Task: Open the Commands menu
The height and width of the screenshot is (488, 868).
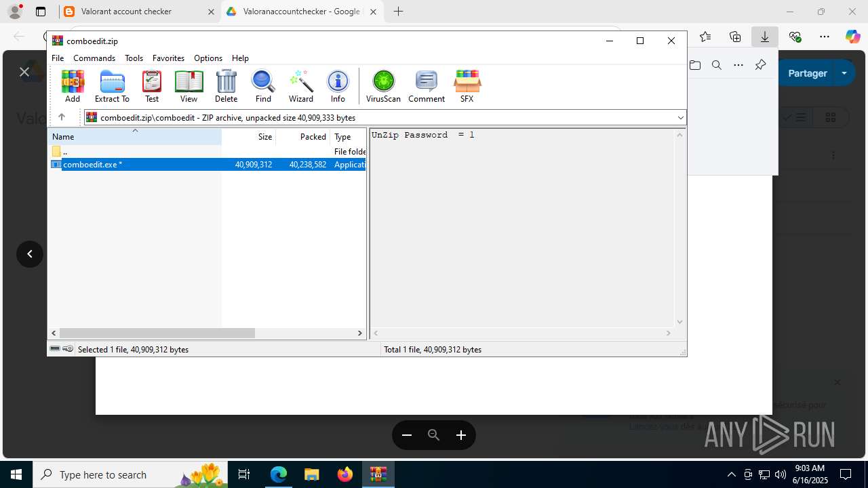Action: 94,58
